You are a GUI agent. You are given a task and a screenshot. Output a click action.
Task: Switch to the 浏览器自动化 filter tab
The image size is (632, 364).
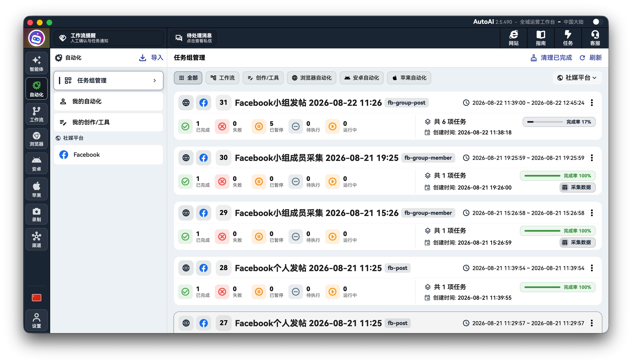(311, 78)
